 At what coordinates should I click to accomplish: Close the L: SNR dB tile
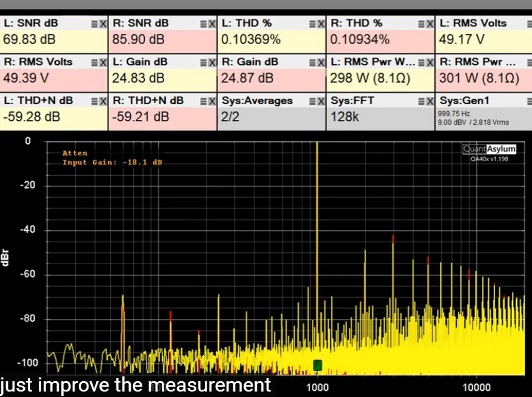tap(103, 24)
